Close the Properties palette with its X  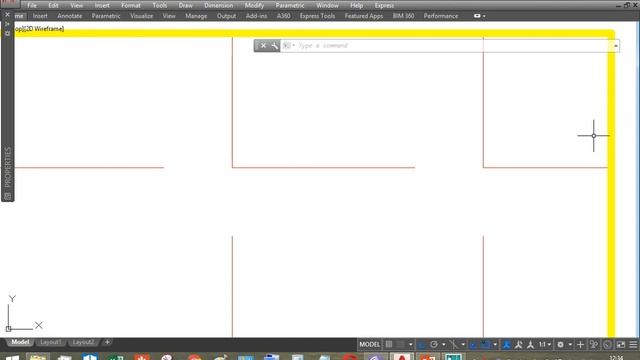(x=7, y=15)
